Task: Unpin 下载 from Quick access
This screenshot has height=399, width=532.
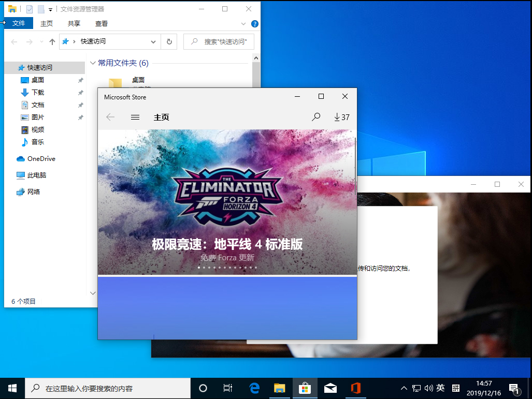Action: coord(81,92)
